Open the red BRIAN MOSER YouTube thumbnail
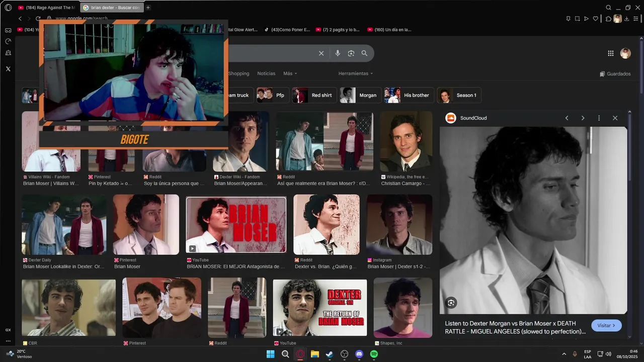 click(x=236, y=225)
